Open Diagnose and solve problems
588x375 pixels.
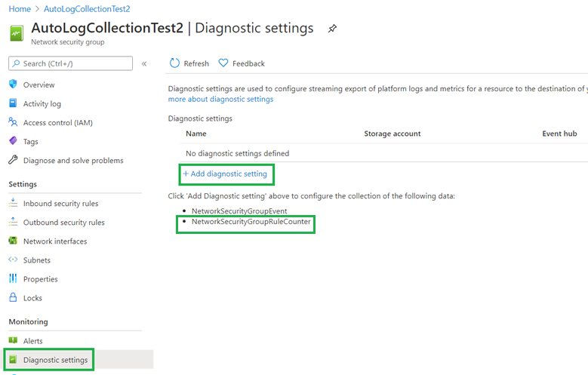click(x=73, y=161)
